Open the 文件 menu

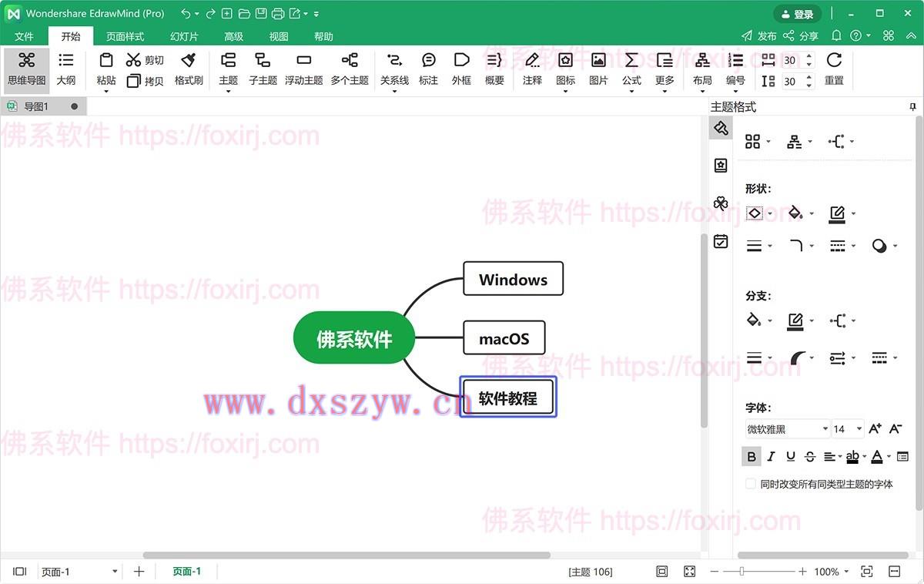tap(25, 36)
